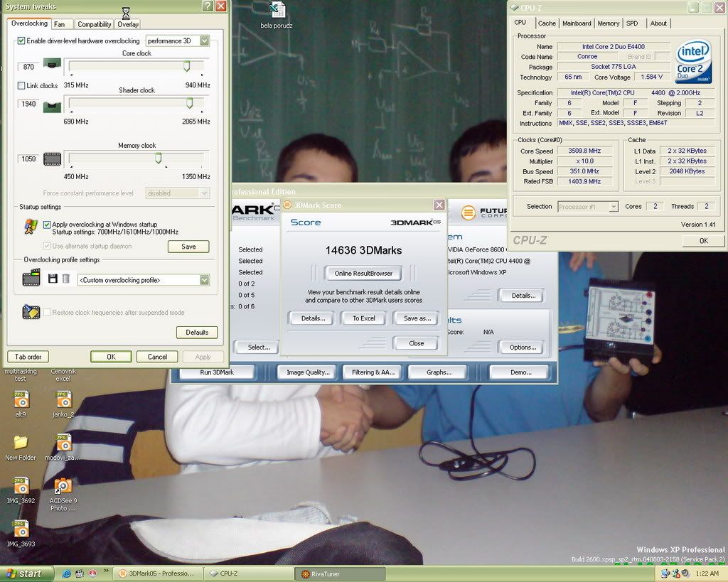Viewport: 728px width, 582px height.
Task: Open the CPU-Z About tab
Action: [658, 23]
